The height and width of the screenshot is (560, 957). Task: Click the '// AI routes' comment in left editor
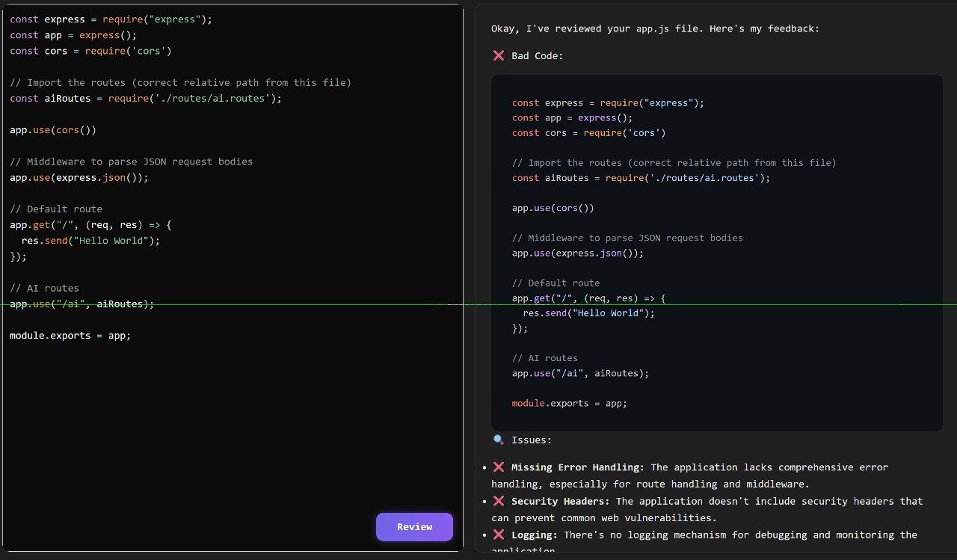[x=44, y=288]
